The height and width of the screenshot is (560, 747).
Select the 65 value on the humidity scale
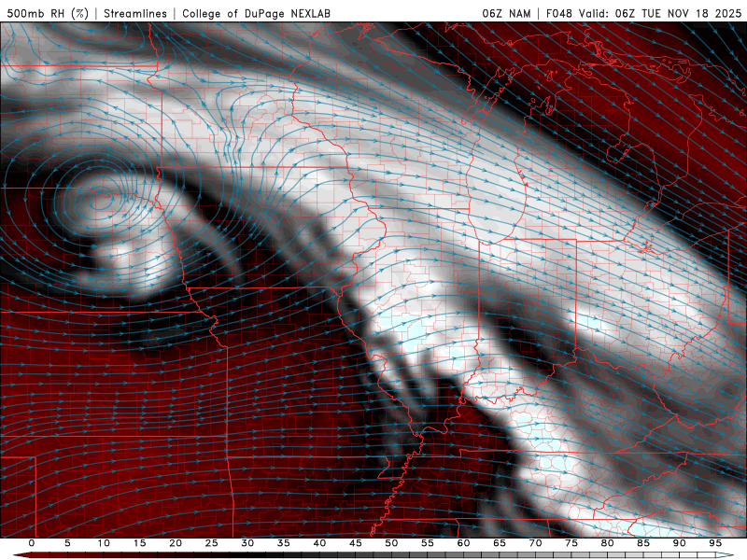point(500,543)
